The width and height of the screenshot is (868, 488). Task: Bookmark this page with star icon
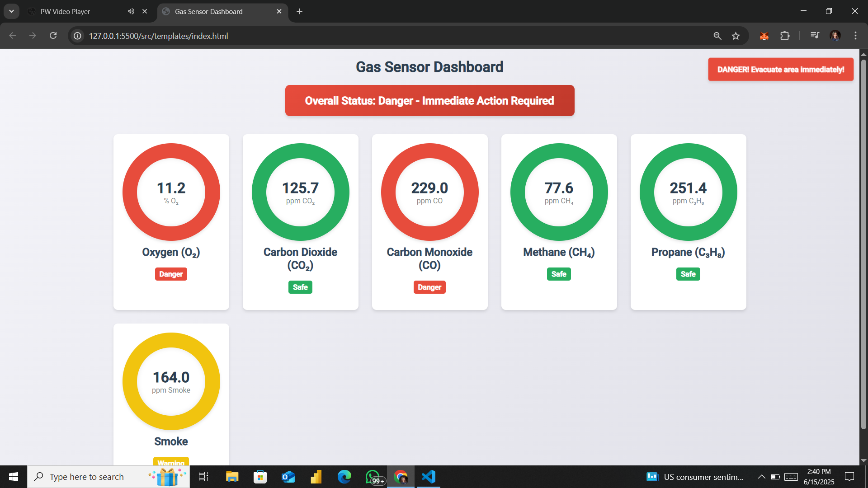(x=736, y=36)
